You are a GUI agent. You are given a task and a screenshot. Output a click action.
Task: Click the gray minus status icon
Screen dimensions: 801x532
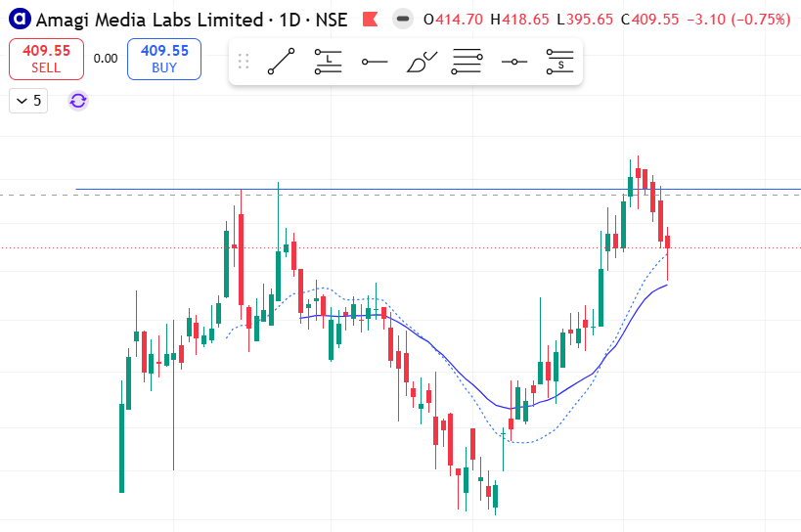[403, 20]
